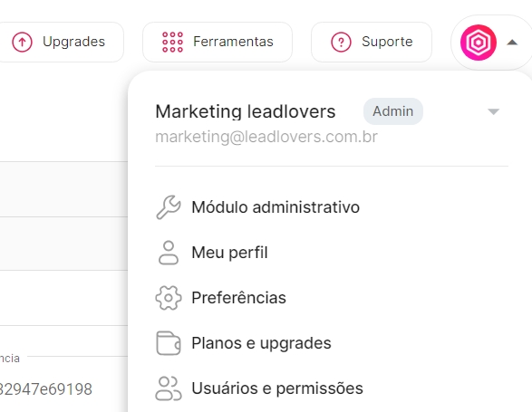Click the Ferramentas grid dots icon
The width and height of the screenshot is (532, 412).
tap(172, 42)
